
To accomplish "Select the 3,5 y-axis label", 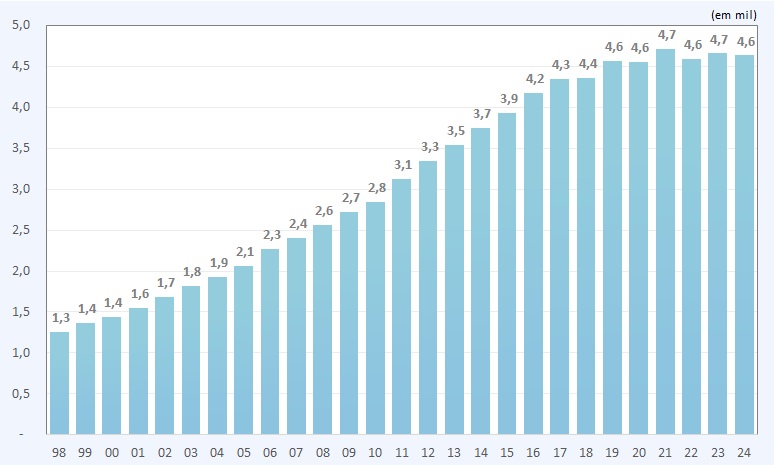I will click(21, 148).
